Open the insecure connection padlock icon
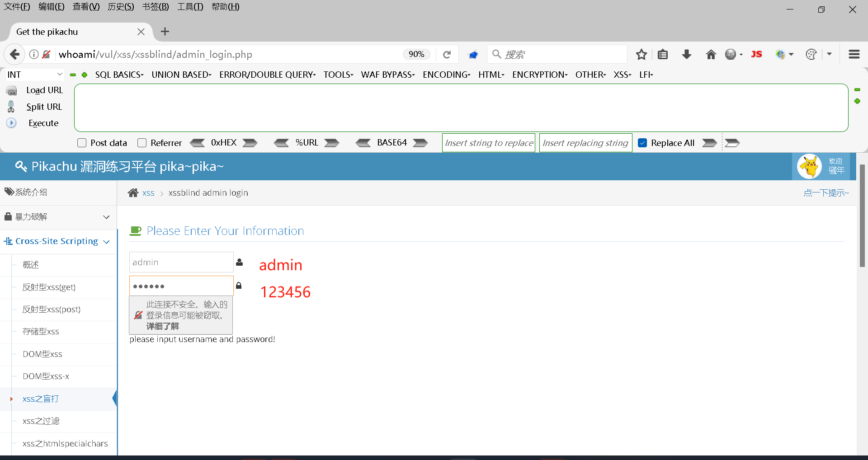 pyautogui.click(x=46, y=54)
